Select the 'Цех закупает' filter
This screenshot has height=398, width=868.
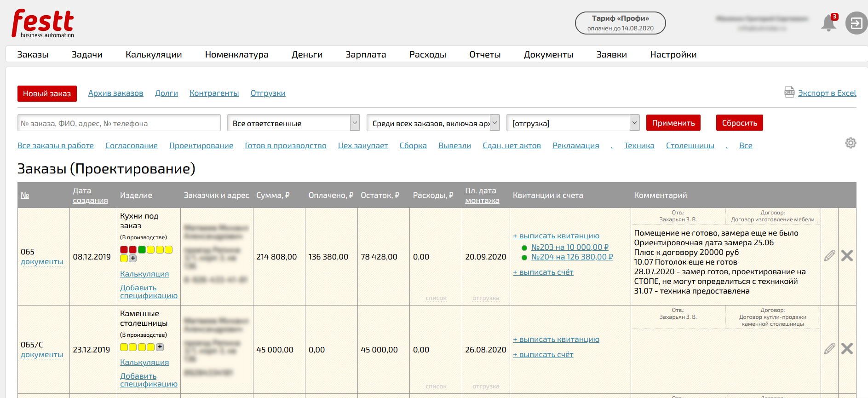363,145
